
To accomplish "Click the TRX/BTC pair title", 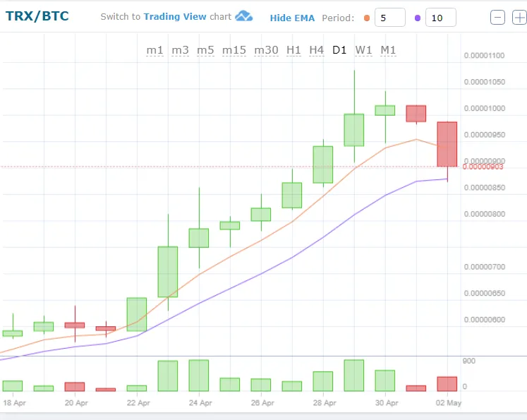I will (37, 16).
